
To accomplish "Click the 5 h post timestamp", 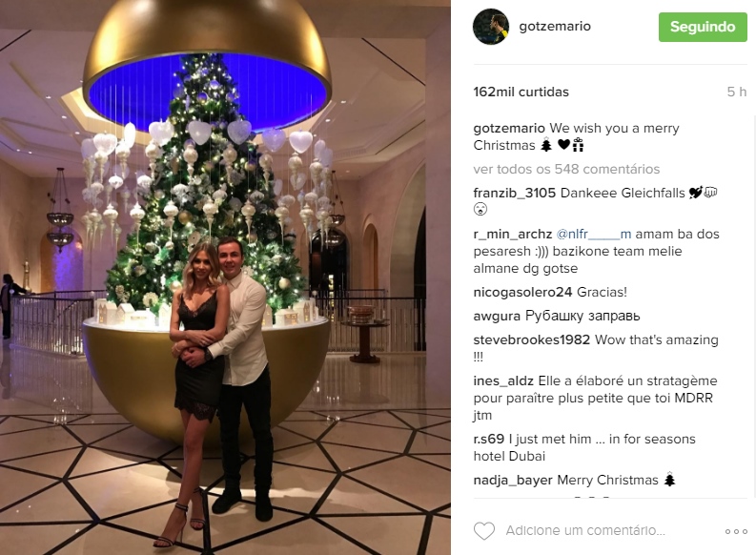I will tap(737, 92).
